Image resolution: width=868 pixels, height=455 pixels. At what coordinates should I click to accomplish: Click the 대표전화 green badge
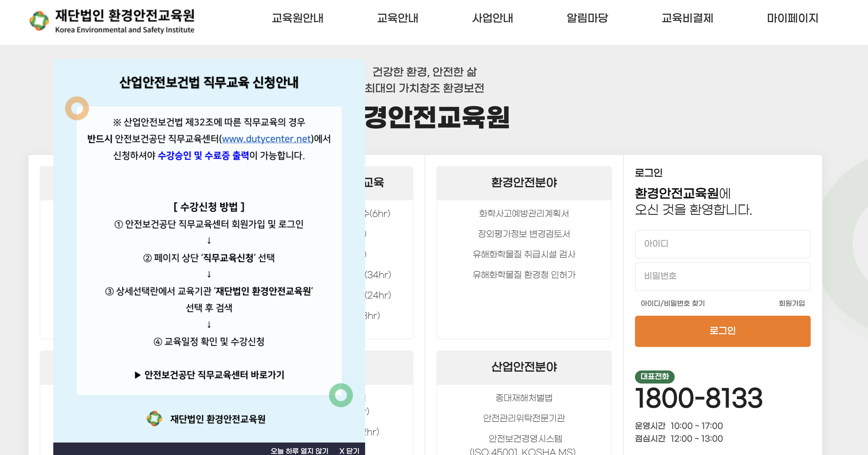(654, 376)
